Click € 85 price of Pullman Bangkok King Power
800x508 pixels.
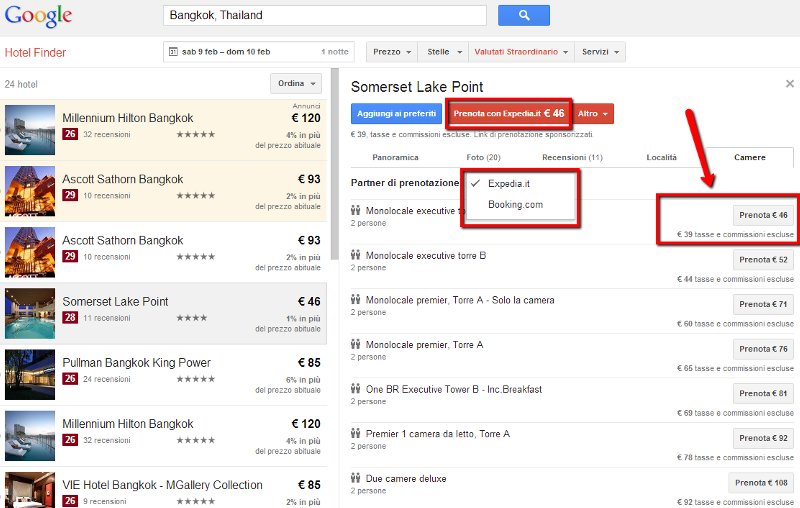pyautogui.click(x=309, y=363)
